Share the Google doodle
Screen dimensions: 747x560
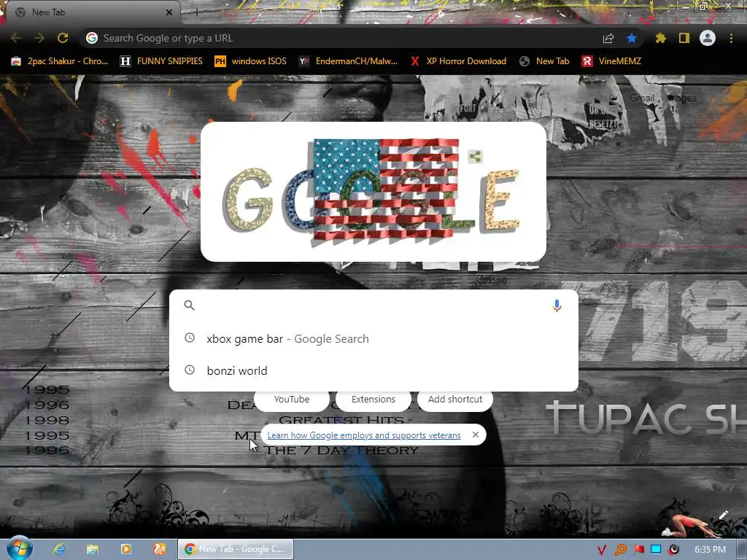point(475,156)
